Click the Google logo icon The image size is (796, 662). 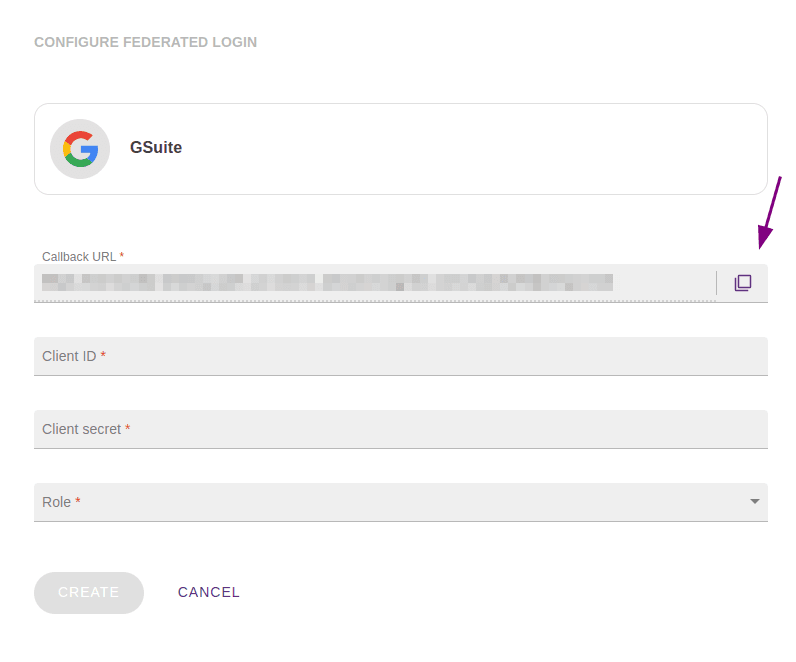(80, 149)
